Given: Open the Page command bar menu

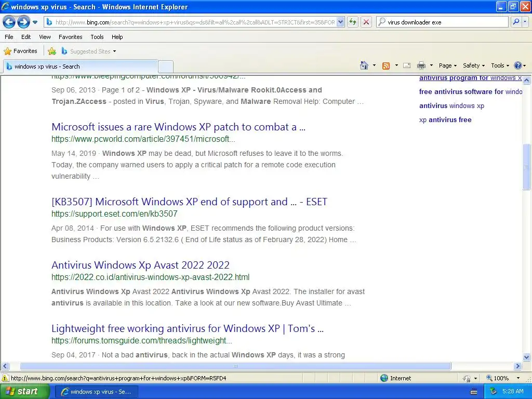Looking at the screenshot, I should coord(447,65).
